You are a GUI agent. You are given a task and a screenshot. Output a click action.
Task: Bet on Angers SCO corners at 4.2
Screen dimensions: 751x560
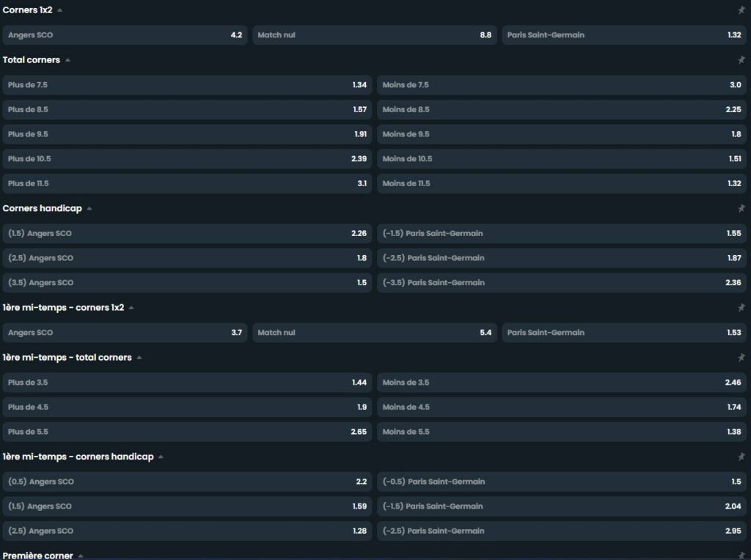(x=125, y=35)
